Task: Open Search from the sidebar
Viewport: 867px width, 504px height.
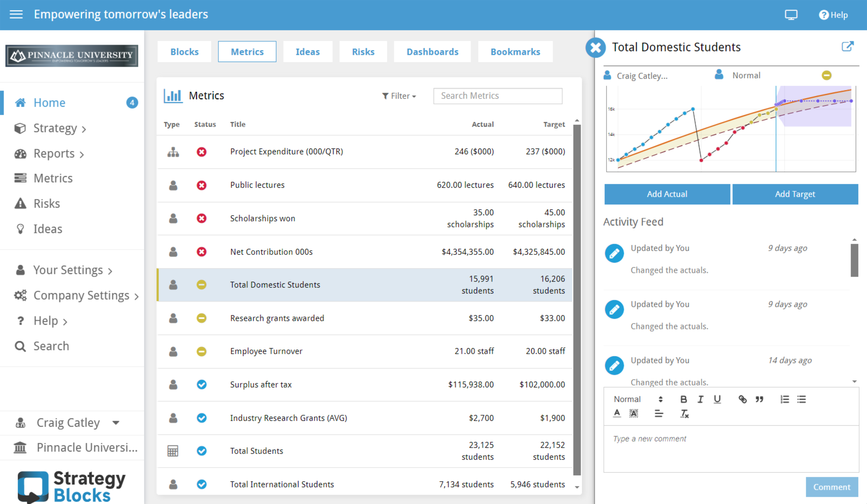Action: pyautogui.click(x=42, y=346)
